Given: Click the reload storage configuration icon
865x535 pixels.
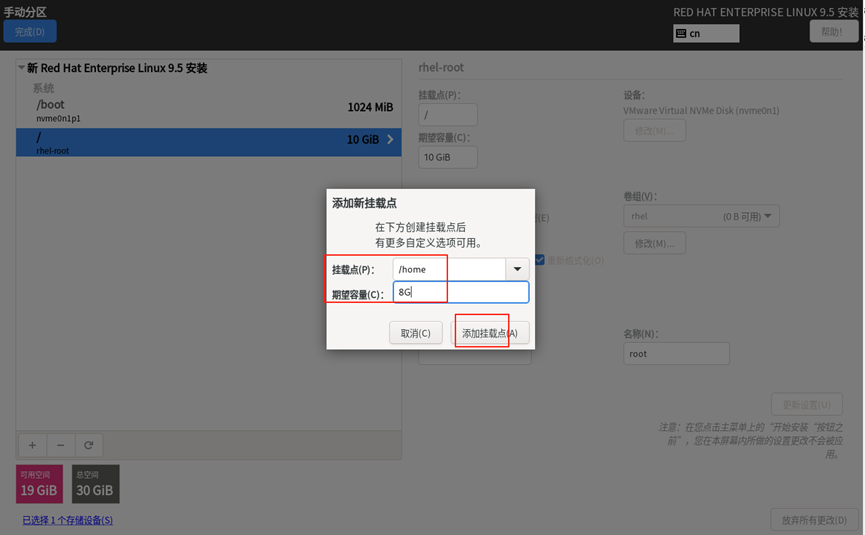Looking at the screenshot, I should click(89, 445).
